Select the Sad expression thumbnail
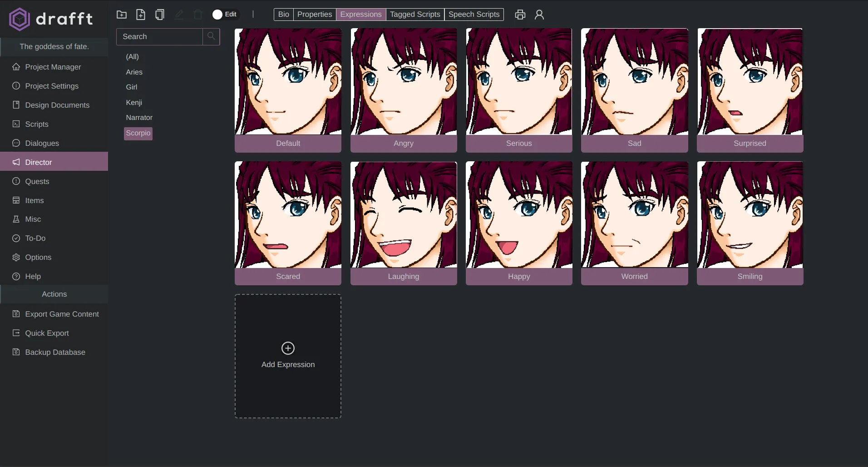The image size is (868, 467). tap(635, 90)
